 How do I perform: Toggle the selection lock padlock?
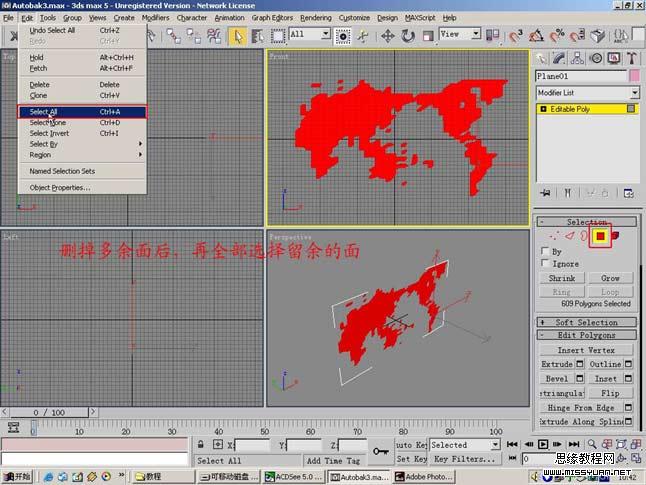pyautogui.click(x=203, y=445)
